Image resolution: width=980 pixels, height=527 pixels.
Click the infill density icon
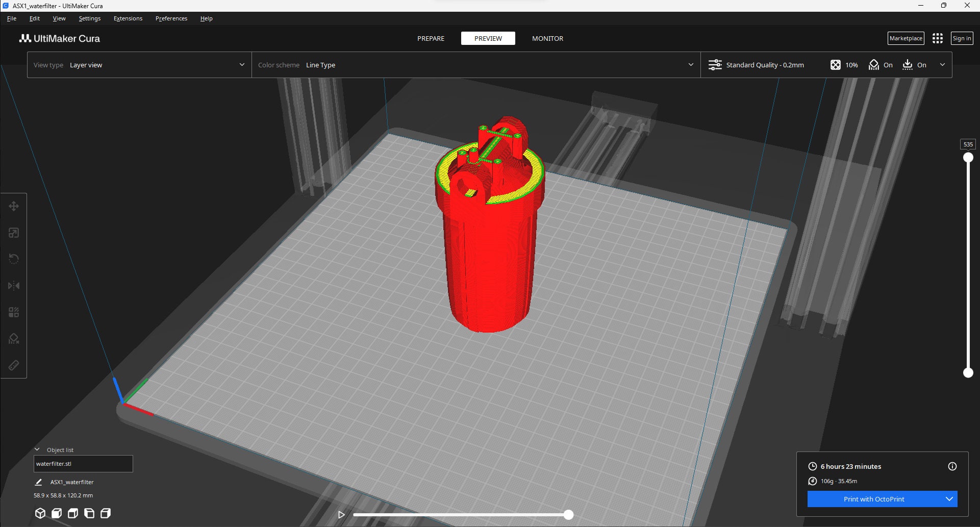point(835,65)
